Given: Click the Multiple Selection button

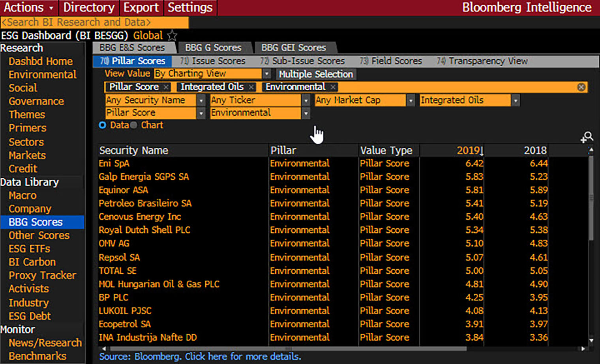Looking at the screenshot, I should [315, 74].
